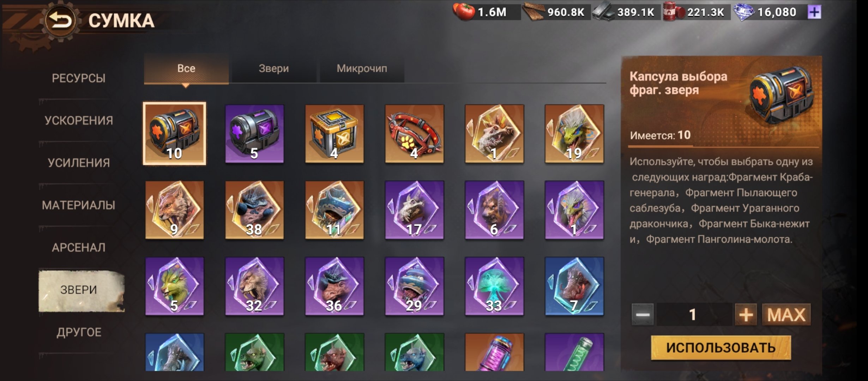Open the РЕСУРСЫ bag category
The image size is (868, 381).
[79, 78]
